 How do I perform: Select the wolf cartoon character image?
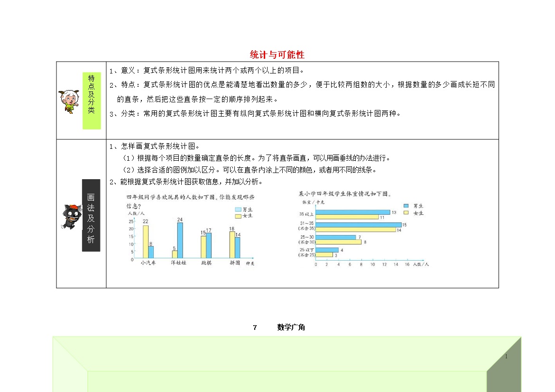pos(72,217)
